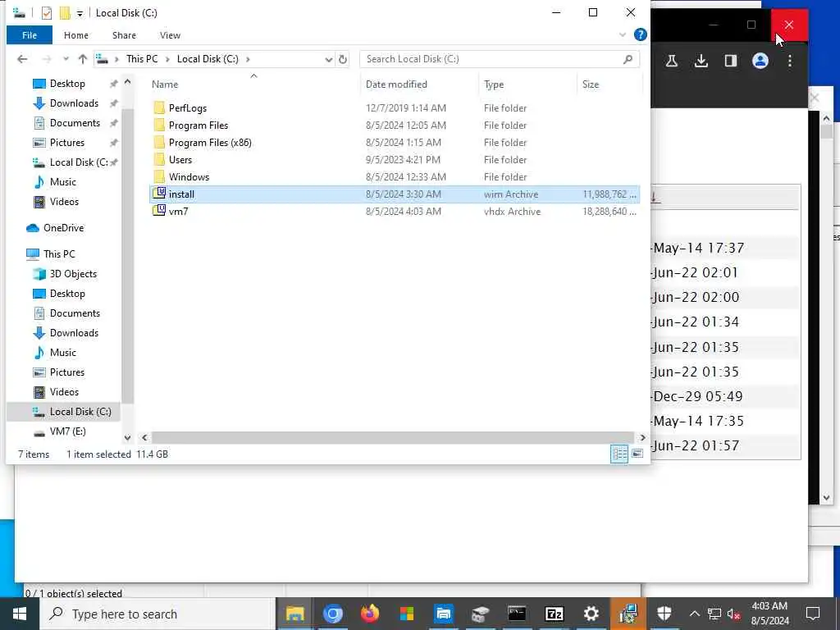Open Videos under This PC

[64, 391]
